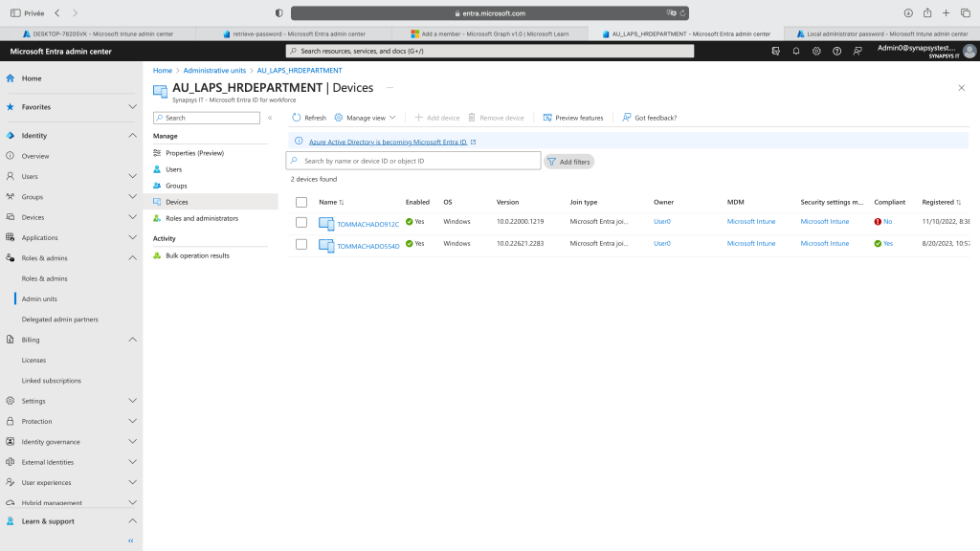Viewport: 980px width, 551px height.
Task: Click the Add filters button
Action: coord(569,162)
